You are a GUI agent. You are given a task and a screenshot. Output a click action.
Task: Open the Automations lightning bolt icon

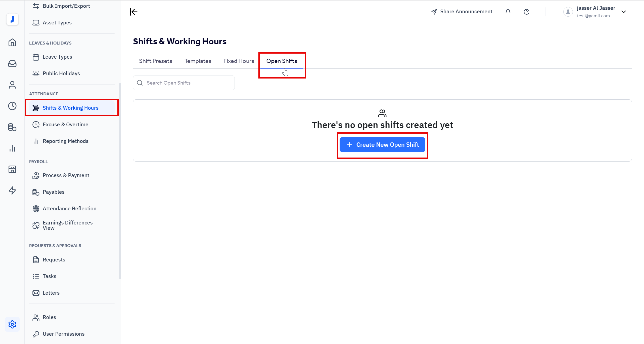pos(12,190)
